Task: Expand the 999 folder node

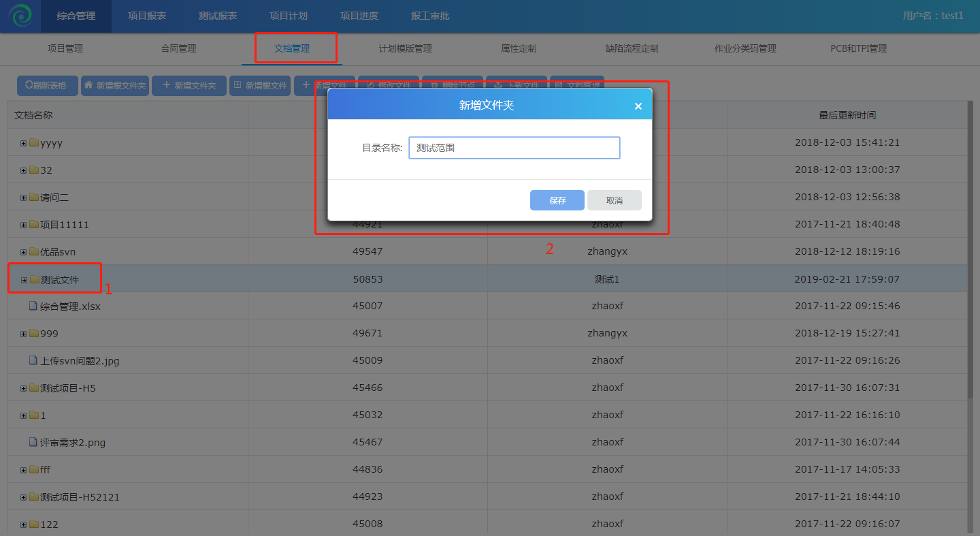Action: click(24, 334)
